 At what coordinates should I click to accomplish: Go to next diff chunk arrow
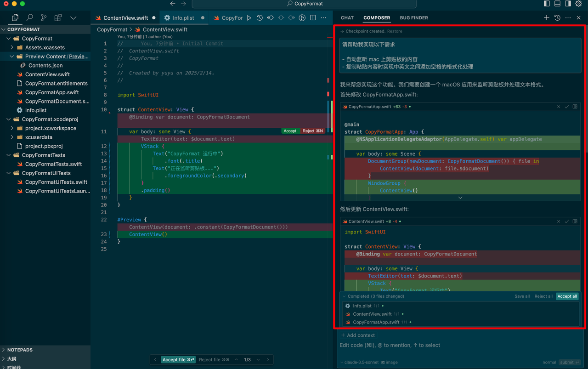(258, 360)
